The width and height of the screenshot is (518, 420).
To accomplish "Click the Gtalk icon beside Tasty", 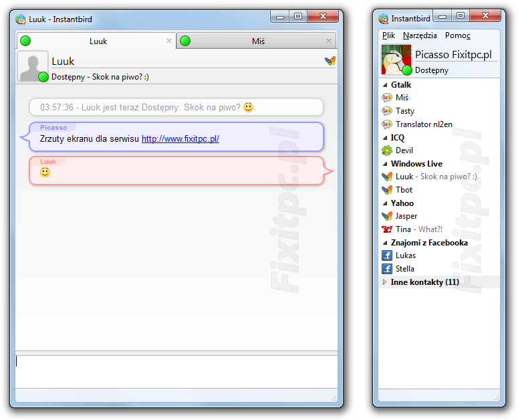I will [386, 111].
